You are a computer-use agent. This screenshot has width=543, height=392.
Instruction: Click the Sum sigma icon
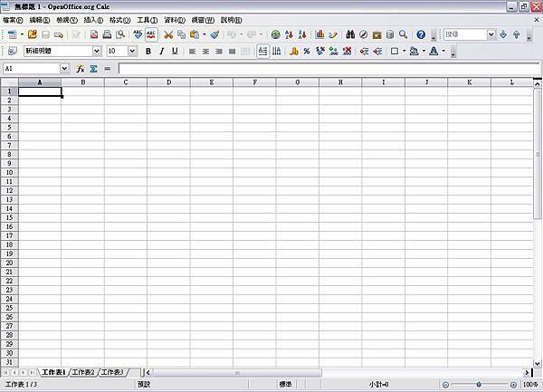93,69
